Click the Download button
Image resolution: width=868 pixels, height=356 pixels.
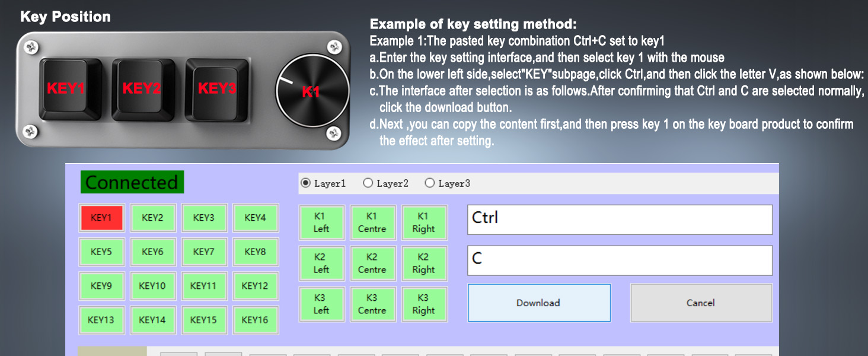pos(539,303)
